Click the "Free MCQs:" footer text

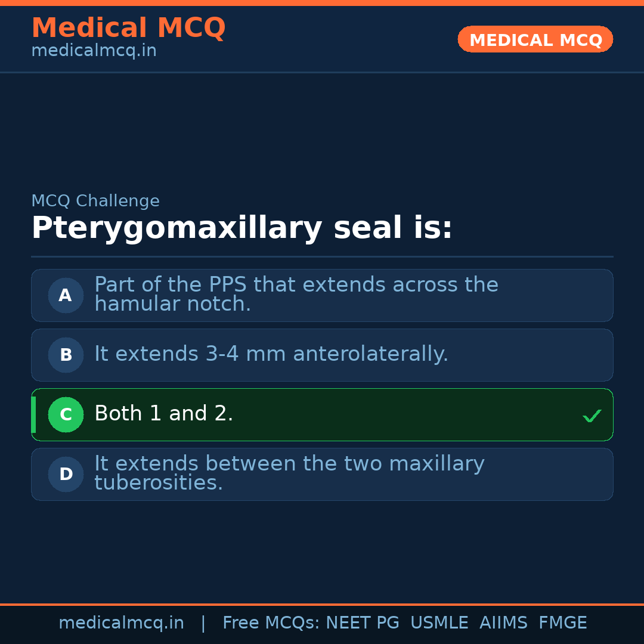[271, 623]
